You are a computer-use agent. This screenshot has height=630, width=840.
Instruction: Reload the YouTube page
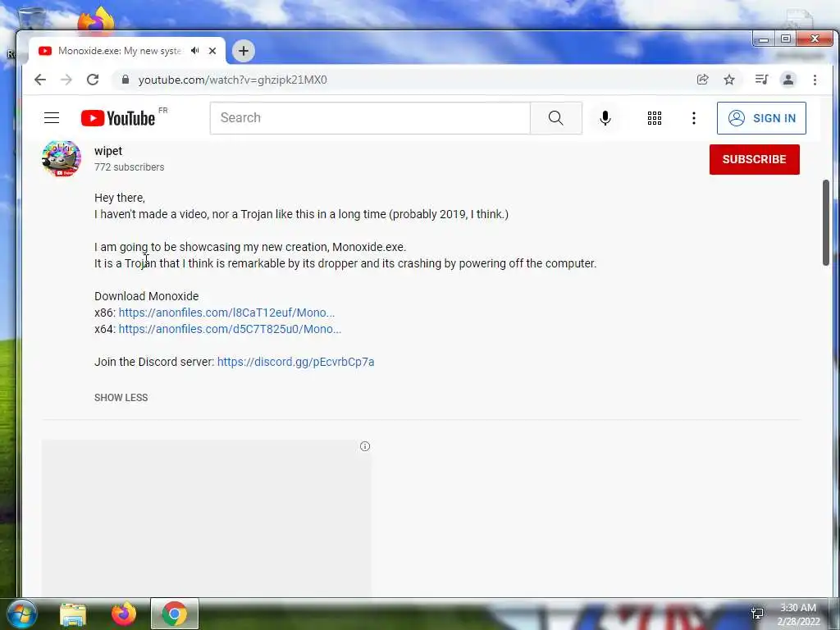[x=93, y=80]
